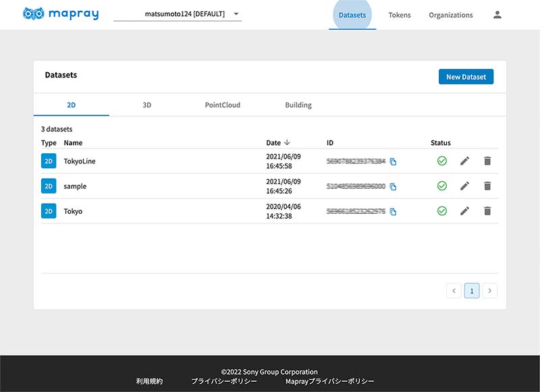Switch to the PointCloud tab

click(x=222, y=105)
